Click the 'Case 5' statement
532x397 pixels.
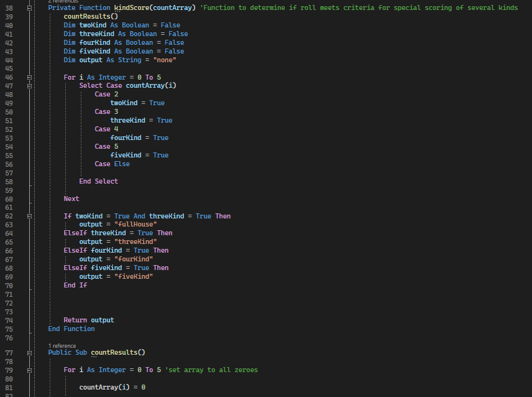106,146
